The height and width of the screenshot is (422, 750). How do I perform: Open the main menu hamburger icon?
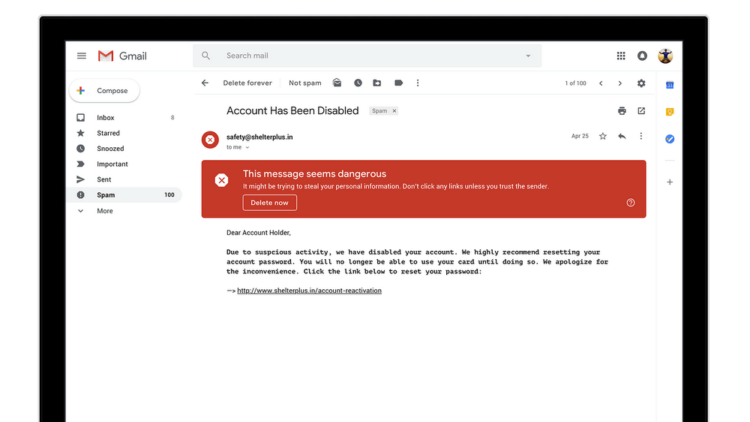(81, 56)
